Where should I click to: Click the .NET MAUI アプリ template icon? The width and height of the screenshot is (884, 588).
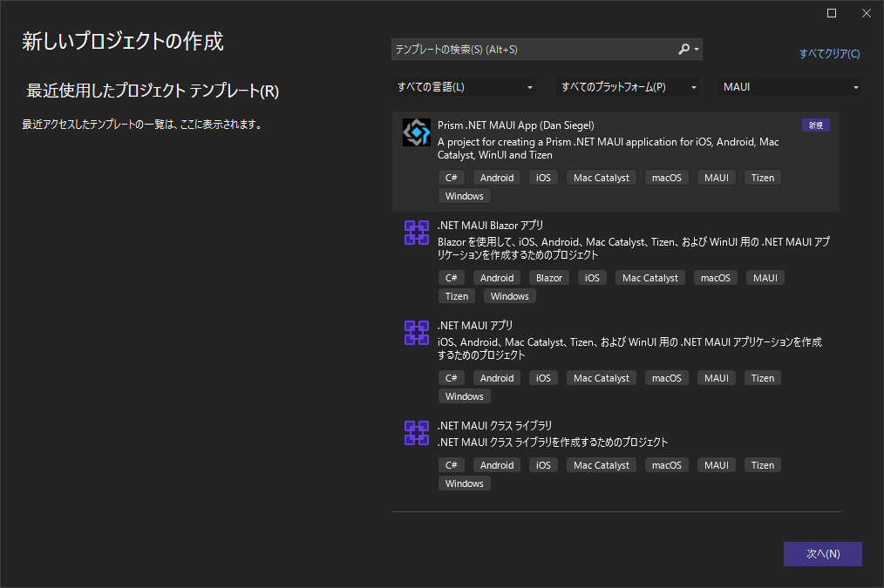[417, 333]
